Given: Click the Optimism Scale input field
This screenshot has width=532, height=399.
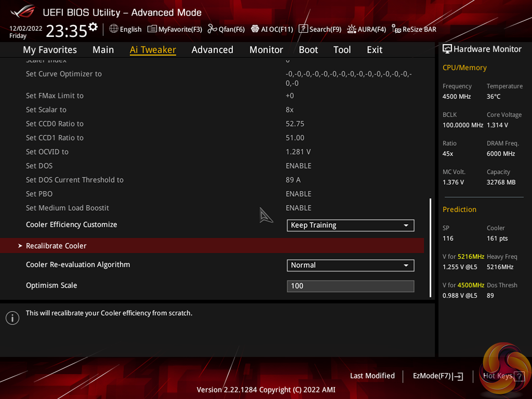Looking at the screenshot, I should pos(350,286).
